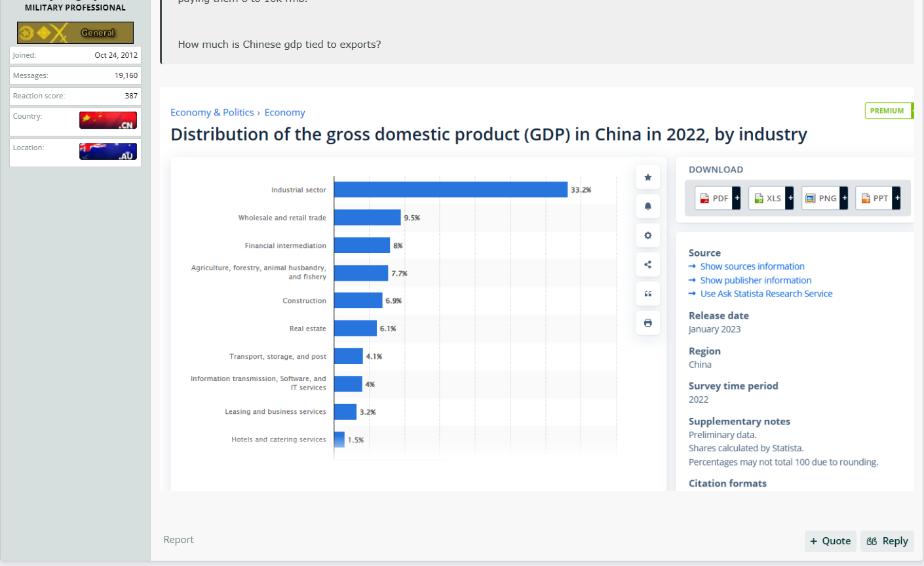The height and width of the screenshot is (566, 924).
Task: Click the share icon beside the chart
Action: click(x=647, y=264)
